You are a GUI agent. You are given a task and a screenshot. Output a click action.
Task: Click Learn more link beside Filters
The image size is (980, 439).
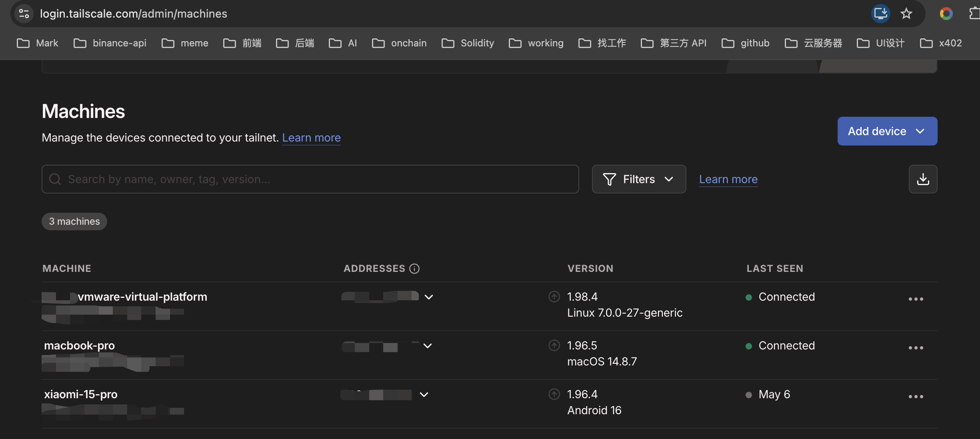click(x=728, y=179)
